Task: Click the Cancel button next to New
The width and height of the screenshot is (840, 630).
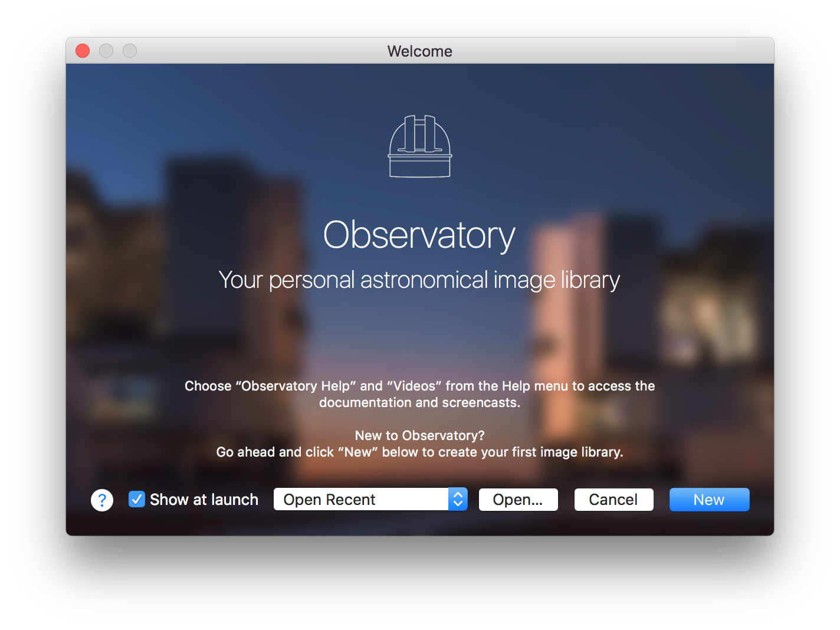Action: point(613,499)
